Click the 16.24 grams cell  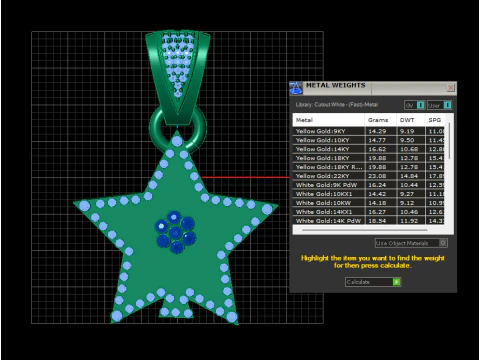(x=381, y=185)
